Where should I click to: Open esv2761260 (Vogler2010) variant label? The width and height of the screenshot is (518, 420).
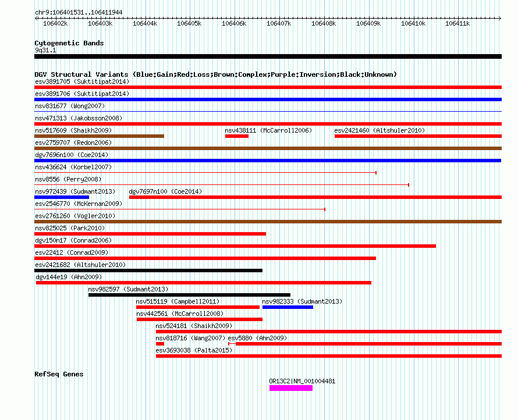(x=75, y=216)
